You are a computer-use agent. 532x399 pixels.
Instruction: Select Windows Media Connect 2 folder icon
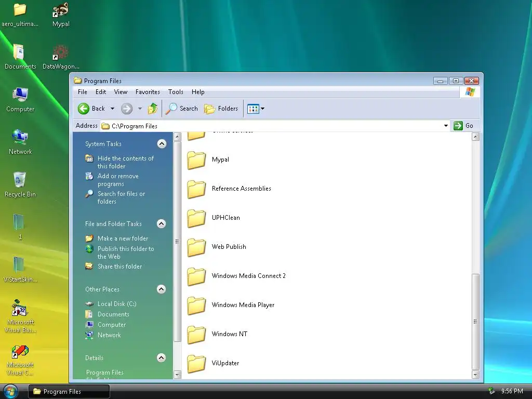[196, 276]
